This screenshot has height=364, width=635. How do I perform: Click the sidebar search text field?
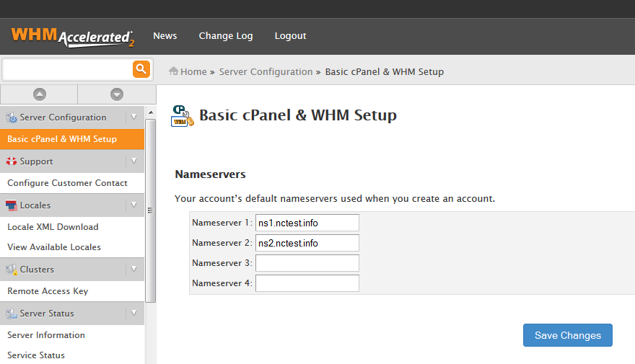67,70
